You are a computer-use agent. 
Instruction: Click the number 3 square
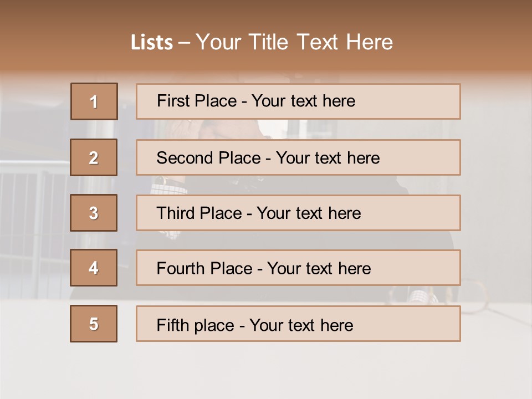pos(94,213)
